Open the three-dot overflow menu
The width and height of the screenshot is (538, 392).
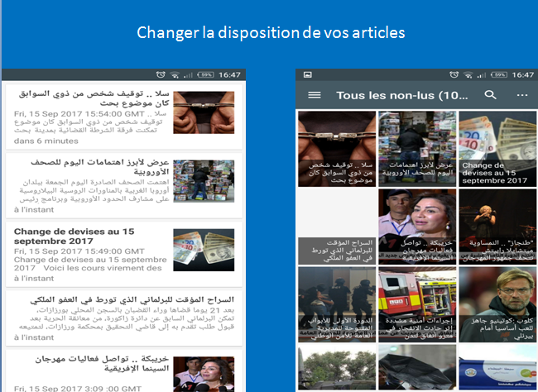point(522,95)
